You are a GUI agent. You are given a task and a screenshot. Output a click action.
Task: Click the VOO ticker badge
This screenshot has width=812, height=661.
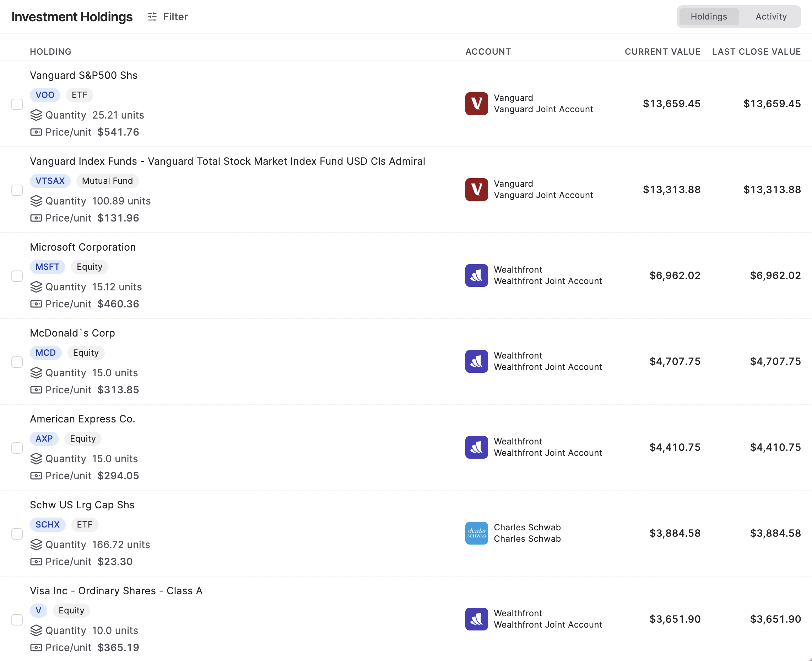point(45,95)
